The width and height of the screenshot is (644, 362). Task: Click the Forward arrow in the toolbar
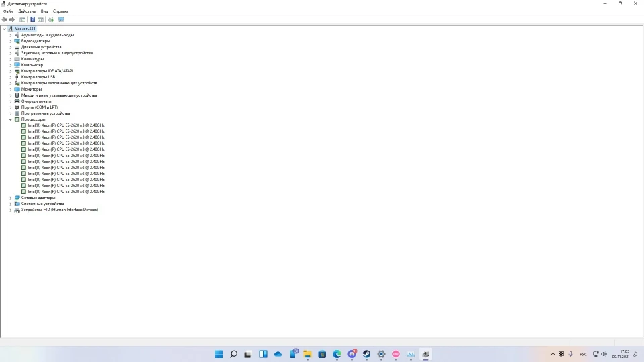click(12, 19)
